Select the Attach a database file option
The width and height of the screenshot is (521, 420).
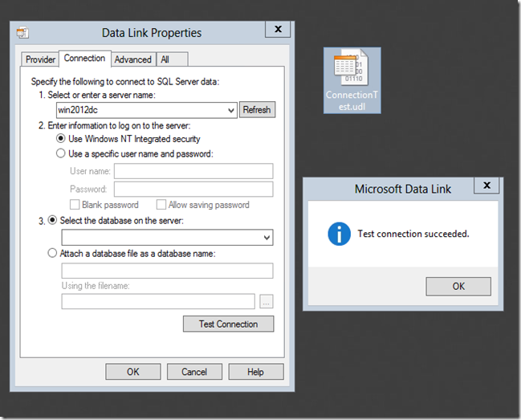point(53,253)
